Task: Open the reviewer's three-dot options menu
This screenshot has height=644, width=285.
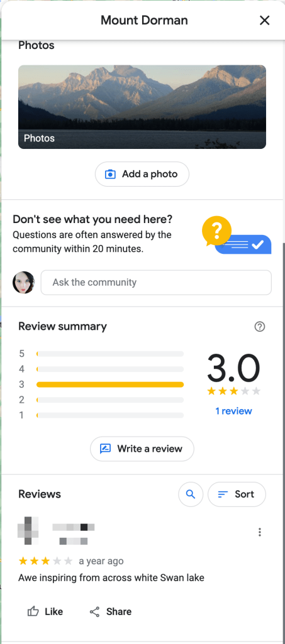Action: pyautogui.click(x=259, y=532)
